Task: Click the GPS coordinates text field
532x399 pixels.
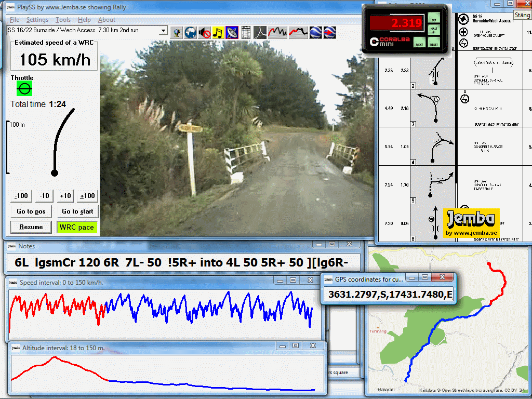Action: (390, 295)
